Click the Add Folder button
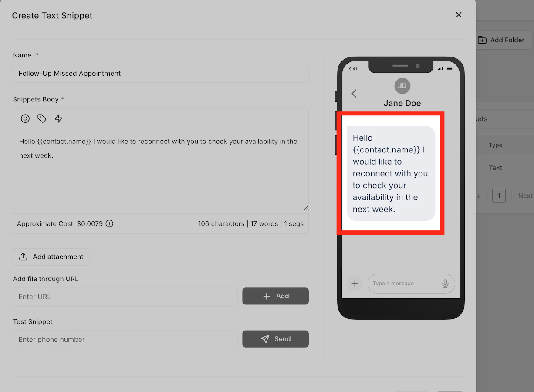The image size is (534, 392). tap(501, 40)
